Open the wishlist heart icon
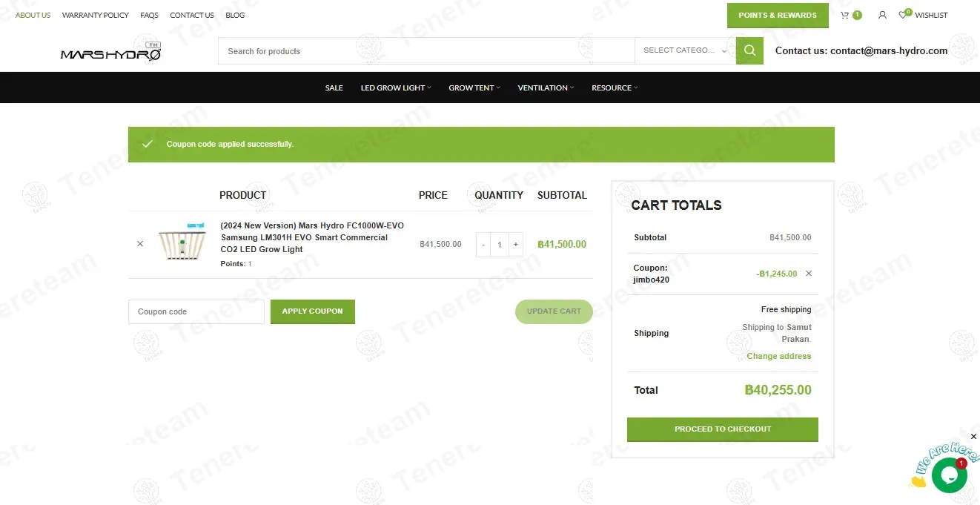The image size is (980, 505). tap(903, 15)
